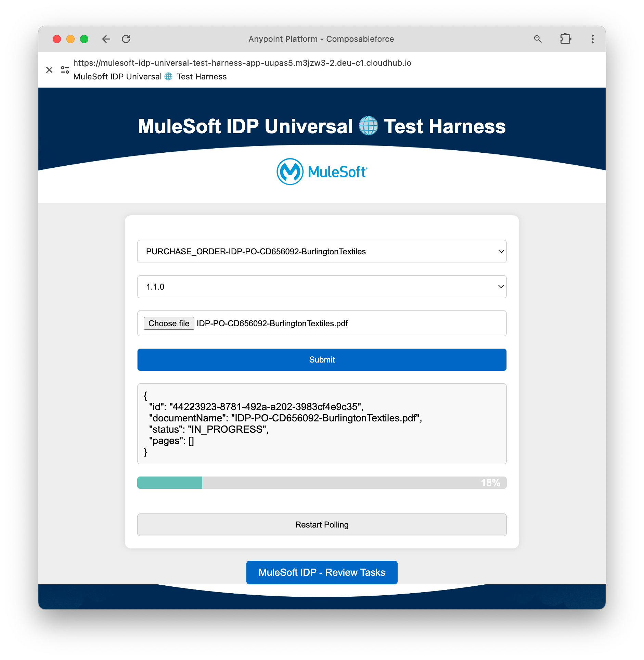
Task: Open MuleSoft IDP - Review Tasks
Action: click(322, 572)
